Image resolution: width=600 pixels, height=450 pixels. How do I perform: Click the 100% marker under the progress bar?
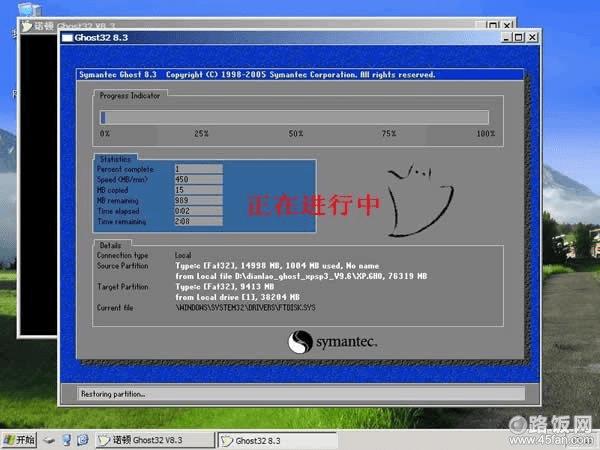coord(486,134)
